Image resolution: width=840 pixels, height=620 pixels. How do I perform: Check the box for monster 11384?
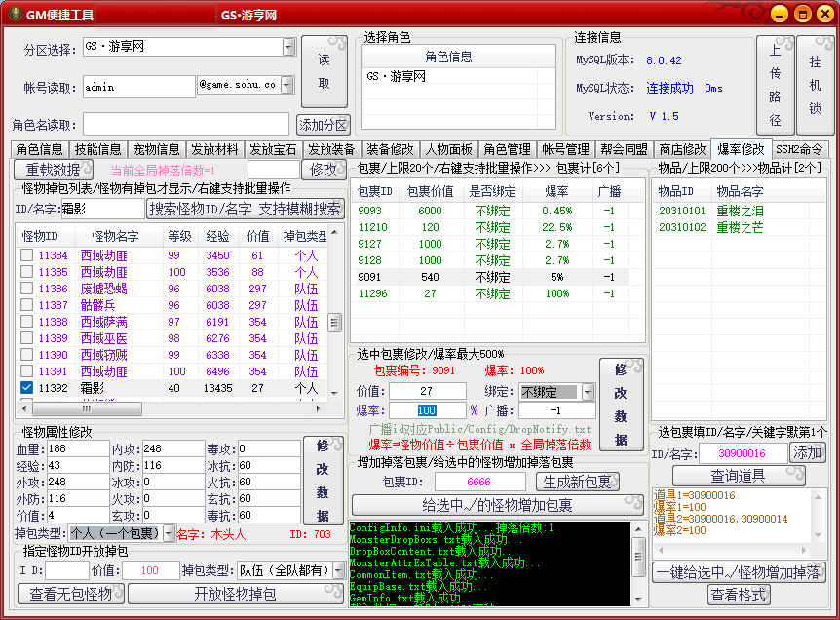27,255
